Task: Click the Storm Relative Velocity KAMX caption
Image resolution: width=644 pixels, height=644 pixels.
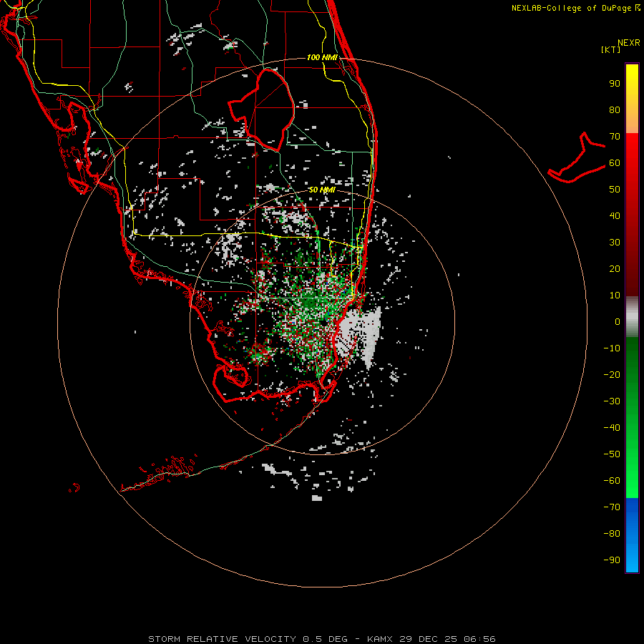Action: pyautogui.click(x=322, y=639)
